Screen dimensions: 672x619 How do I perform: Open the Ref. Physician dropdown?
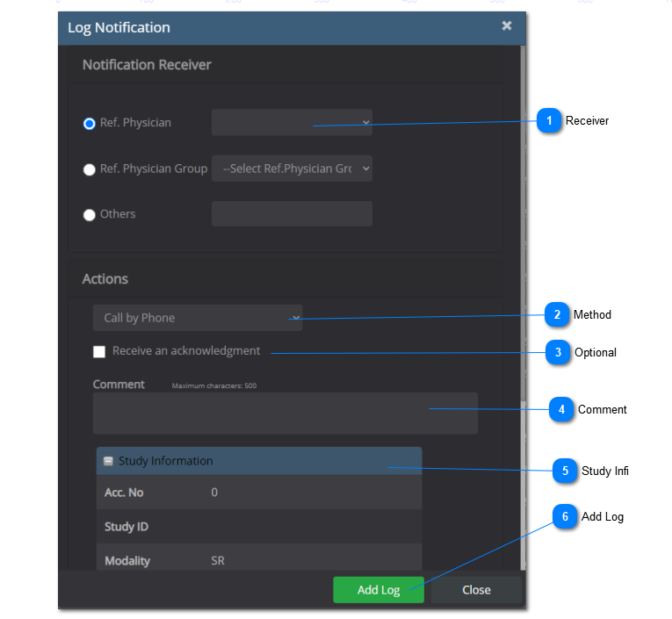point(292,123)
